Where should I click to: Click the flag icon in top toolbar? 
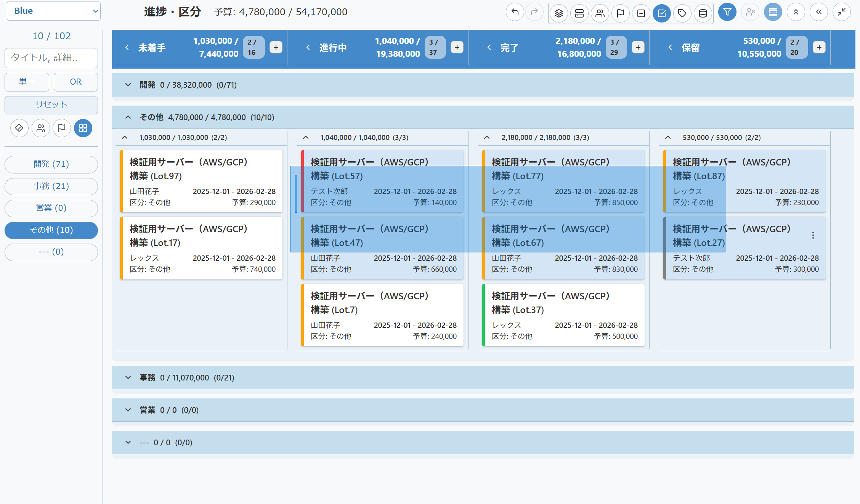(620, 13)
